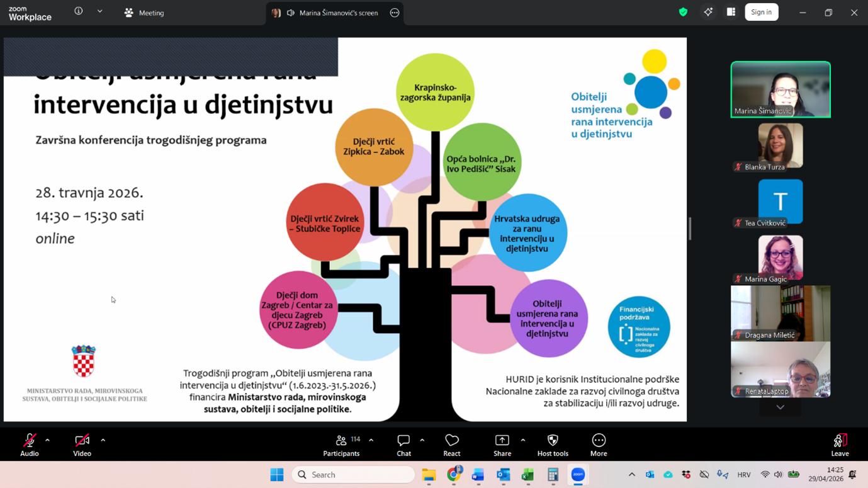Open the AI Companion sparkle icon

[708, 12]
